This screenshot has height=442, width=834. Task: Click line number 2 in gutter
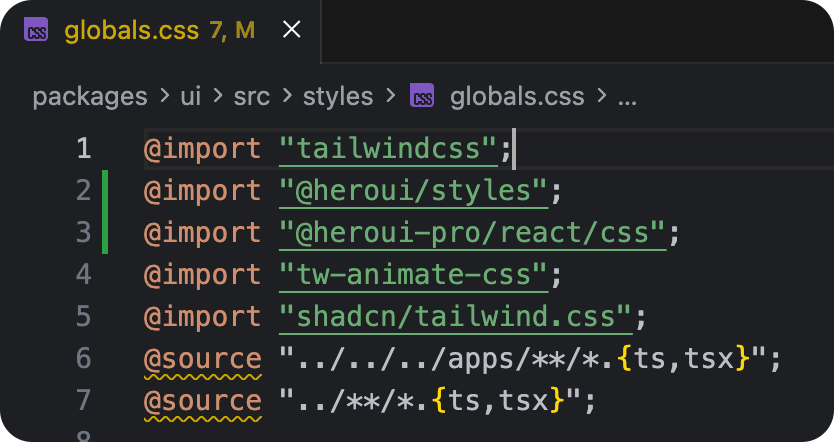(84, 190)
